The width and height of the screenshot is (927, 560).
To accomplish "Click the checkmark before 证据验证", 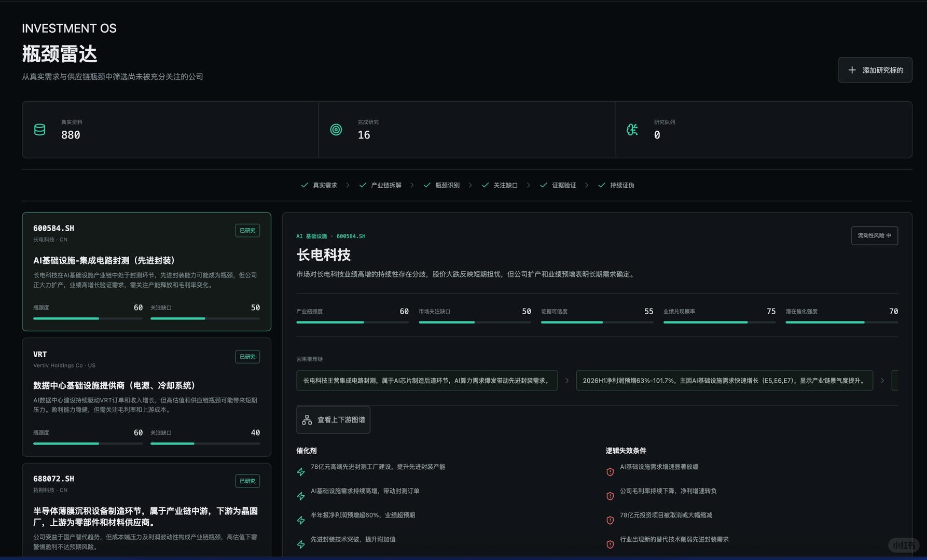I will pos(543,185).
